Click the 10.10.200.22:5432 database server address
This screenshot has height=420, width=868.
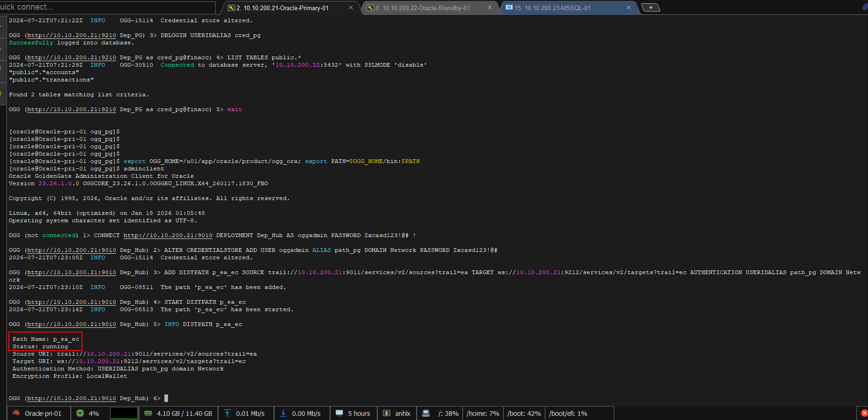307,65
